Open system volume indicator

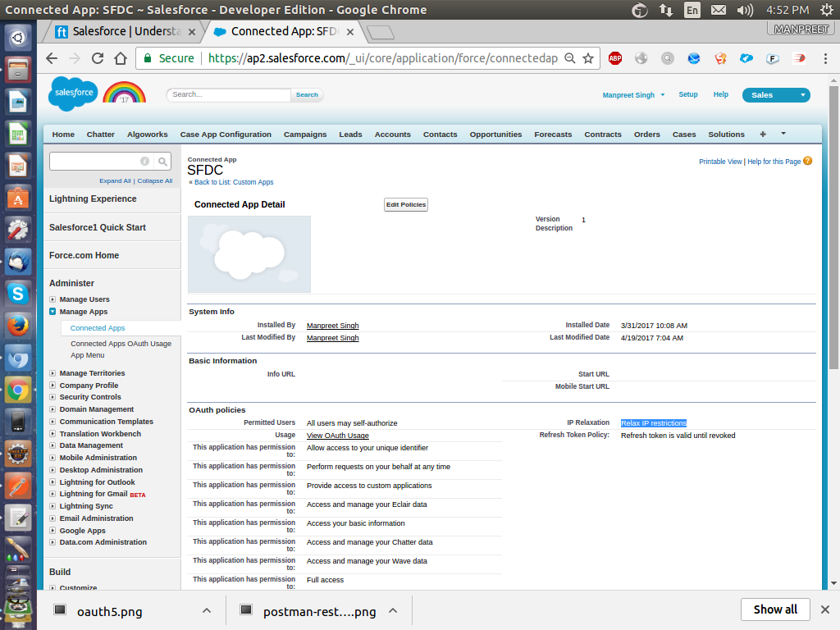745,10
